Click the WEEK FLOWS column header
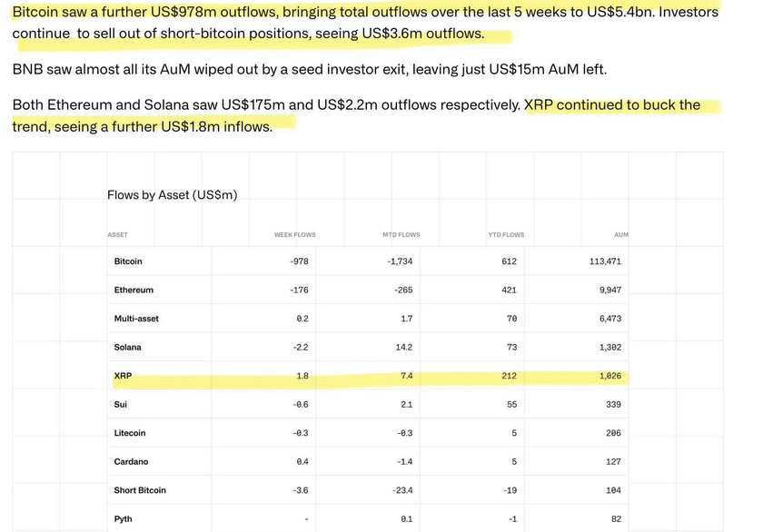The image size is (763, 532). click(294, 235)
